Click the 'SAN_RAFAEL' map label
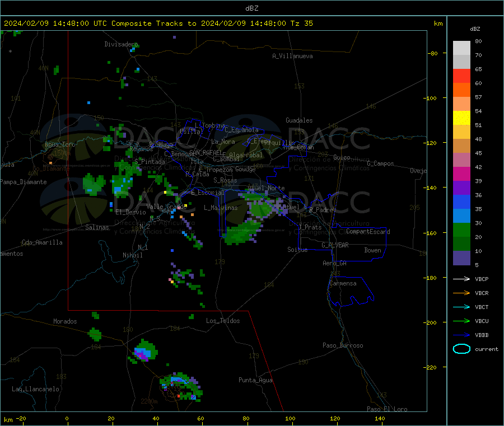Viewport: 504px width, 426px height. 207,152
